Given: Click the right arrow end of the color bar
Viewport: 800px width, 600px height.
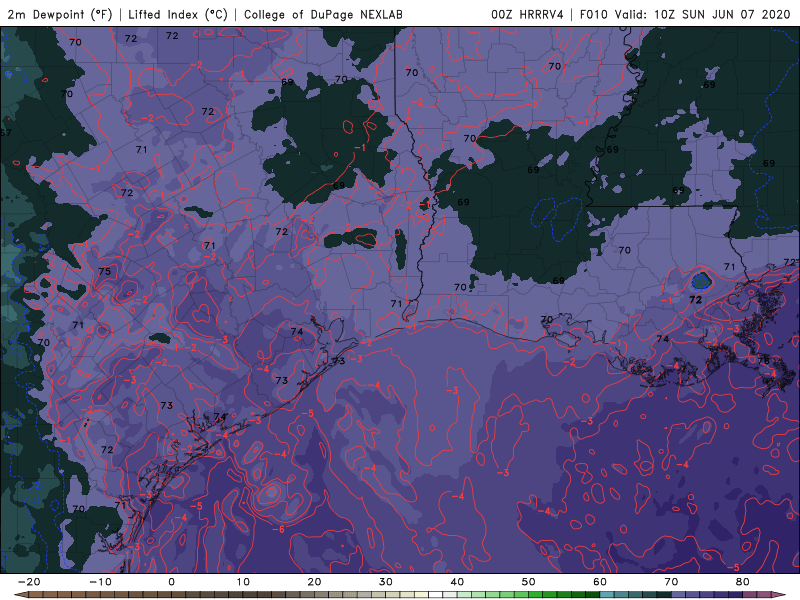Looking at the screenshot, I should 779,595.
